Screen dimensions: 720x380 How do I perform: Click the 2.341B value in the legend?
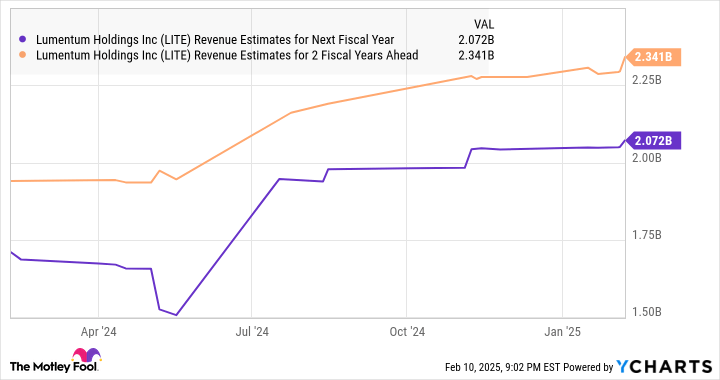click(476, 55)
